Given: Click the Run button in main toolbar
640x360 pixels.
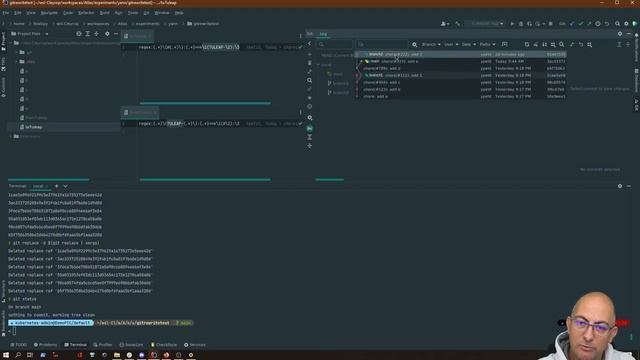Looking at the screenshot, I should (x=512, y=24).
